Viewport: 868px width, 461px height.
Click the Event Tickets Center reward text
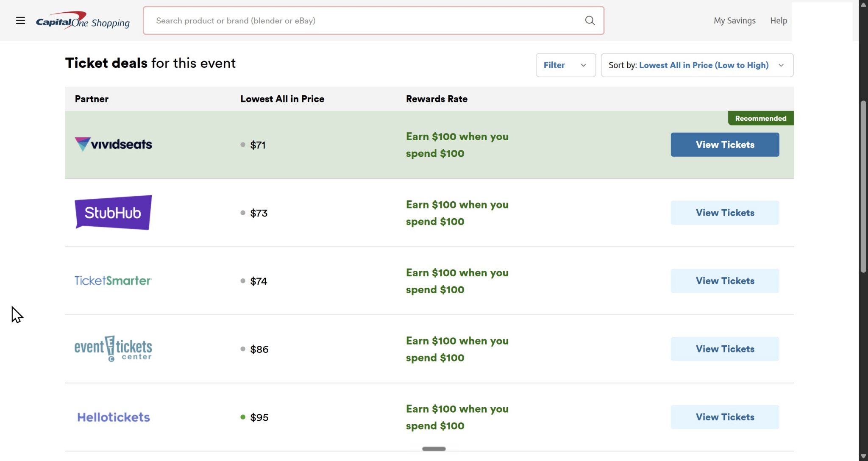coord(457,349)
